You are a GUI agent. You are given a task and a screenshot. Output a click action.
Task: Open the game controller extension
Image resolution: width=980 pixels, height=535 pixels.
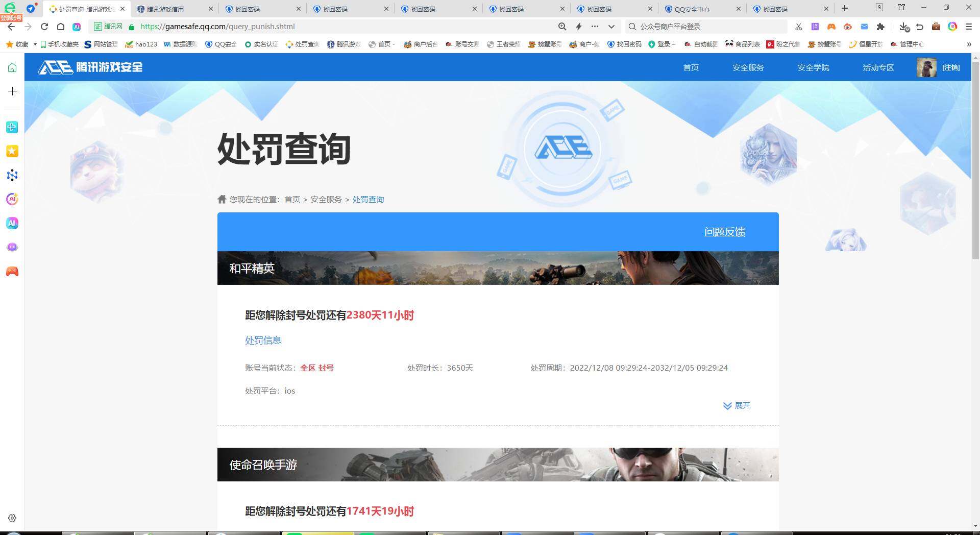tap(831, 27)
